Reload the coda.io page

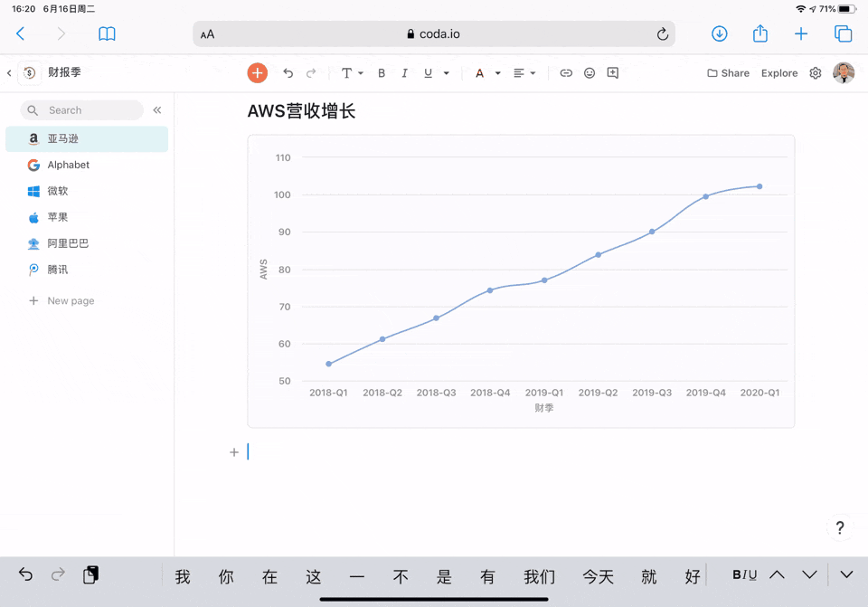click(662, 34)
